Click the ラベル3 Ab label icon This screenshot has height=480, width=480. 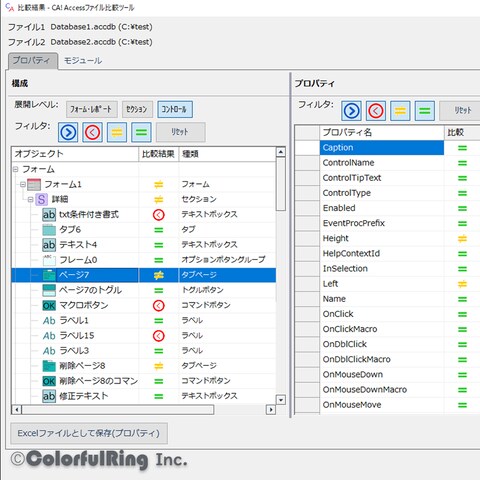click(49, 351)
